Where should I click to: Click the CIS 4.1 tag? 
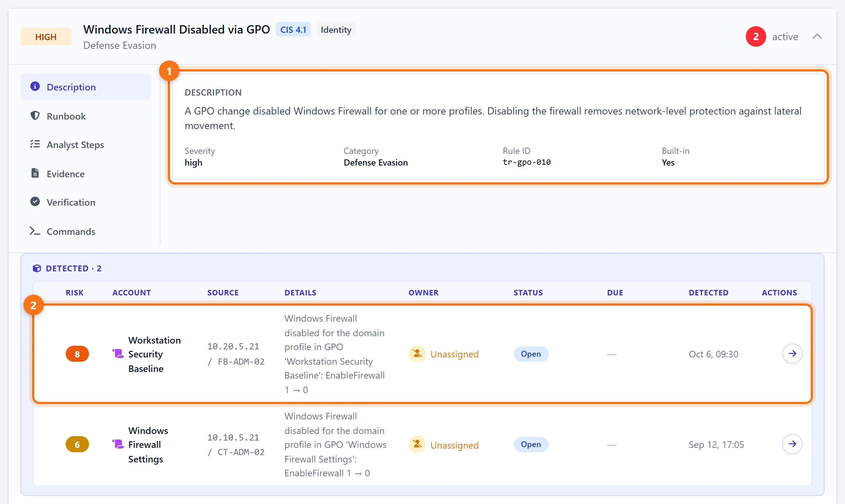293,30
